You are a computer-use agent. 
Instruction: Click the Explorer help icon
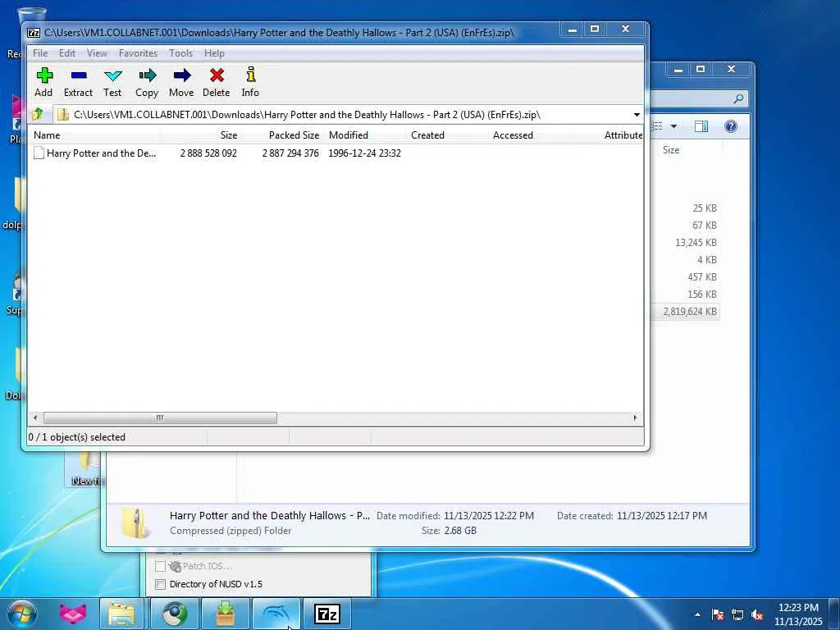click(x=731, y=126)
